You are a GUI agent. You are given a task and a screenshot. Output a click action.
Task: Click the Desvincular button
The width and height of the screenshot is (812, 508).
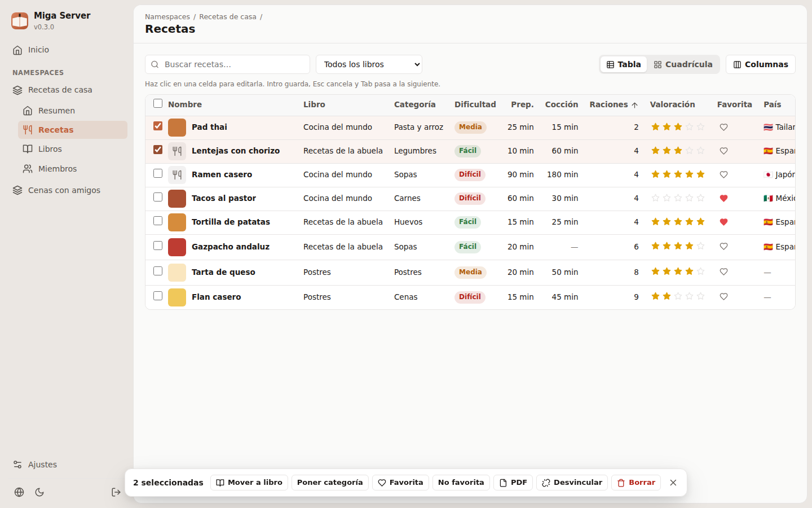click(x=572, y=483)
